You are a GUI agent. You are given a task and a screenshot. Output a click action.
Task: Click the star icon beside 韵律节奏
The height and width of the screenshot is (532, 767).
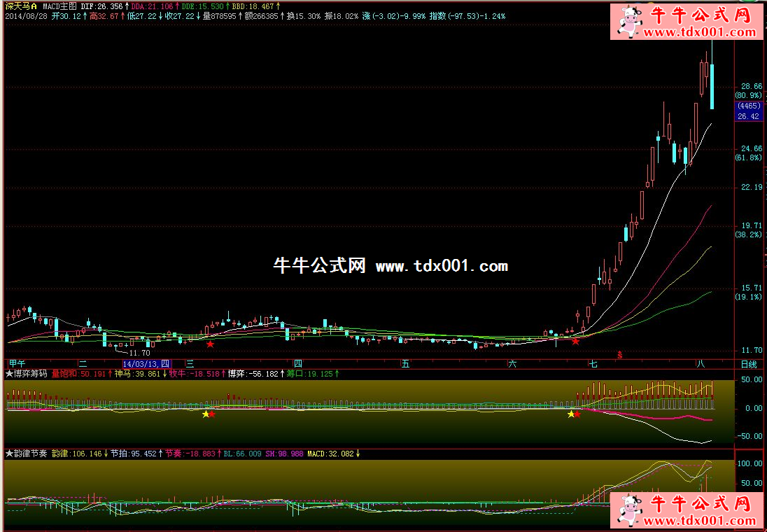click(8, 454)
